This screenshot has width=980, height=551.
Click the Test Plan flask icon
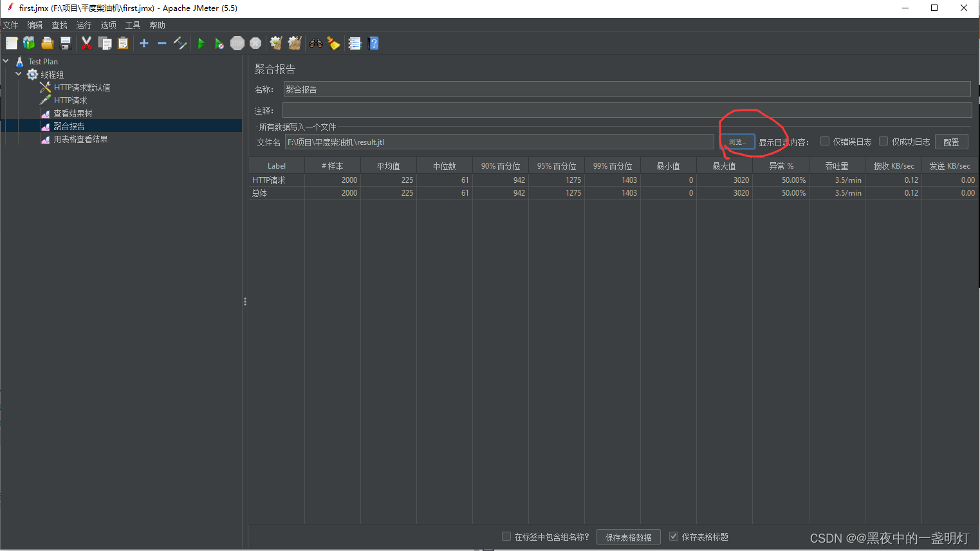tap(20, 62)
